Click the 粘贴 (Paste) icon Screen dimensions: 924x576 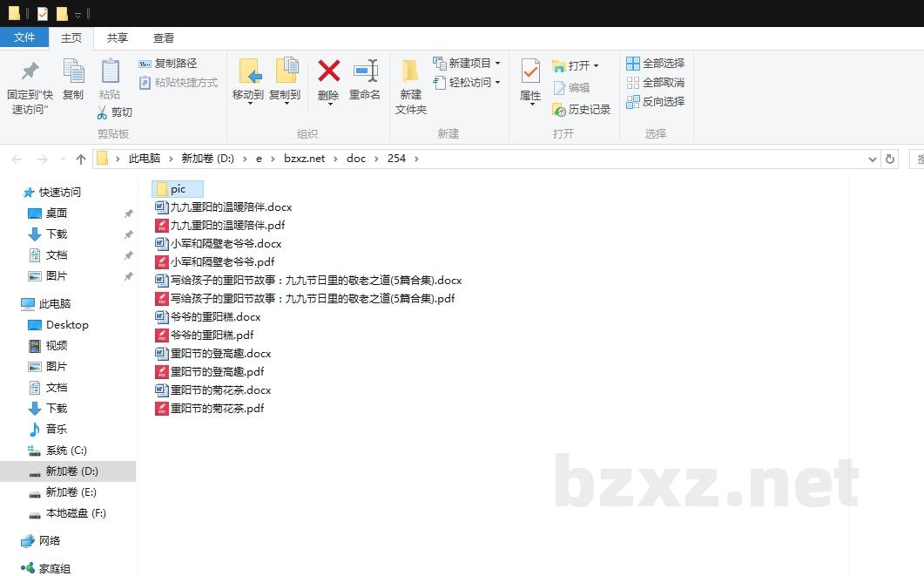(x=110, y=74)
